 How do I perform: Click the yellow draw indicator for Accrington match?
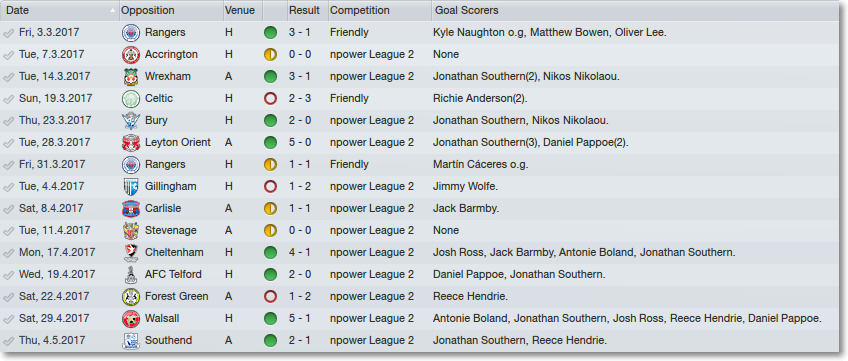click(x=270, y=55)
